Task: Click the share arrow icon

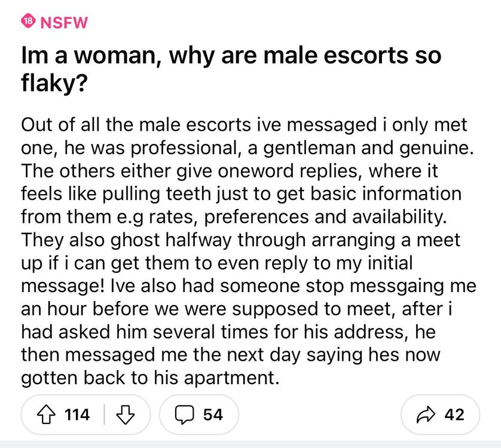Action: click(424, 414)
